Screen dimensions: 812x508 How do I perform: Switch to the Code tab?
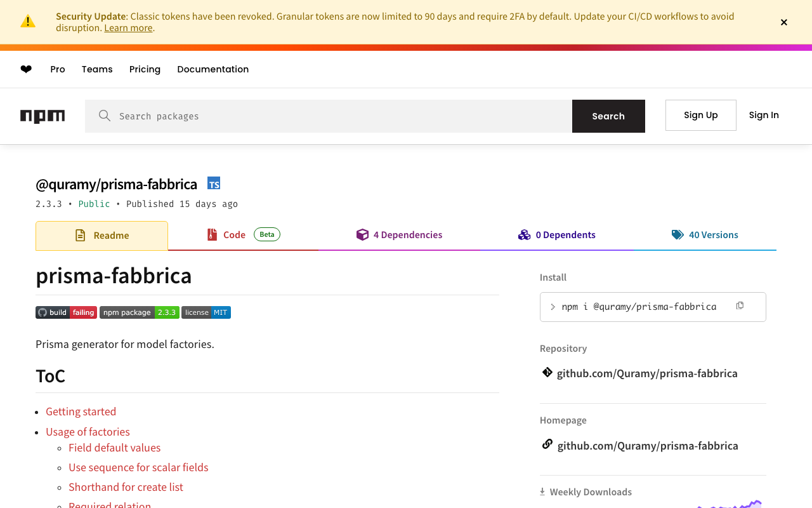point(234,235)
